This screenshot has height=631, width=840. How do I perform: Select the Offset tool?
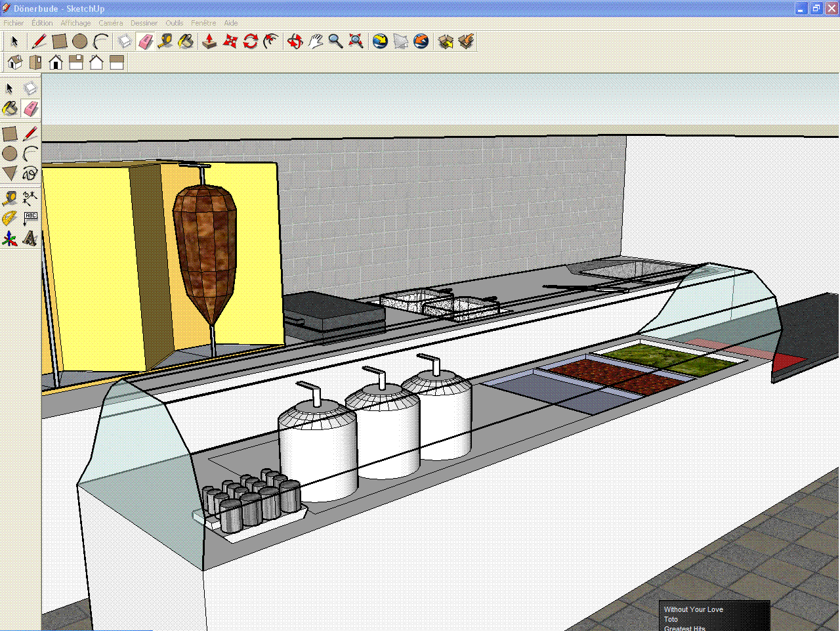tap(270, 41)
